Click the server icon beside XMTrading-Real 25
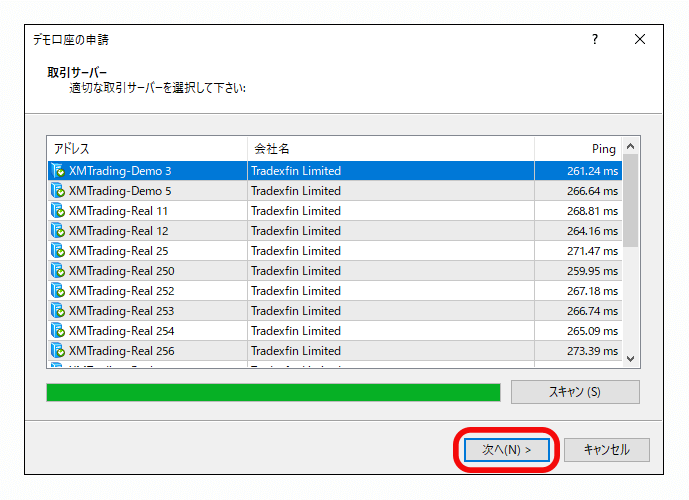The height and width of the screenshot is (500, 689). tap(58, 250)
